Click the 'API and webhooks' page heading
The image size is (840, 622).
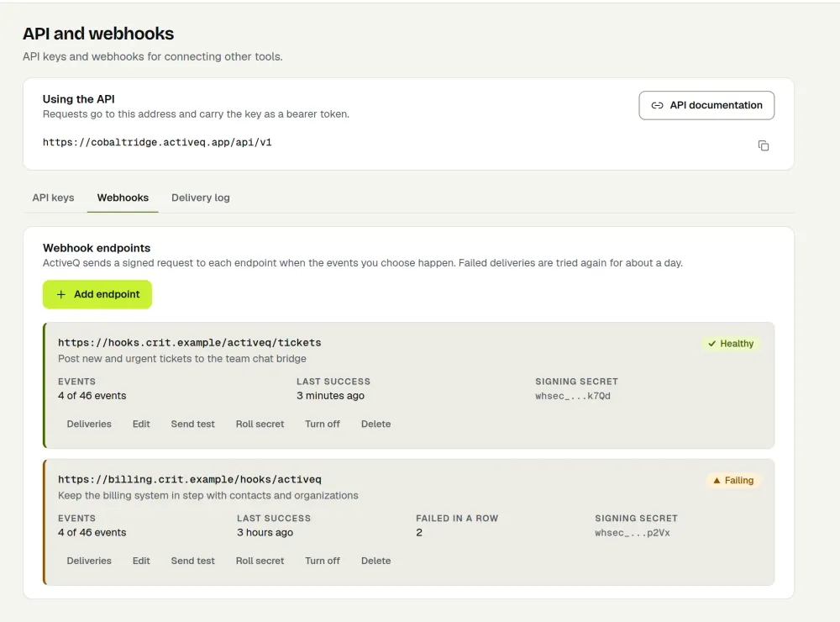coord(98,34)
